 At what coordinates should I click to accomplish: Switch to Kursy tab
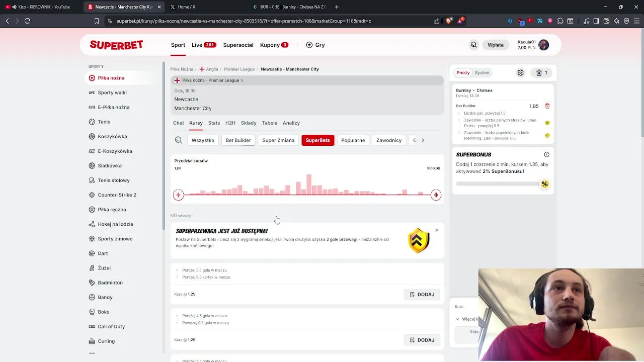click(x=196, y=123)
